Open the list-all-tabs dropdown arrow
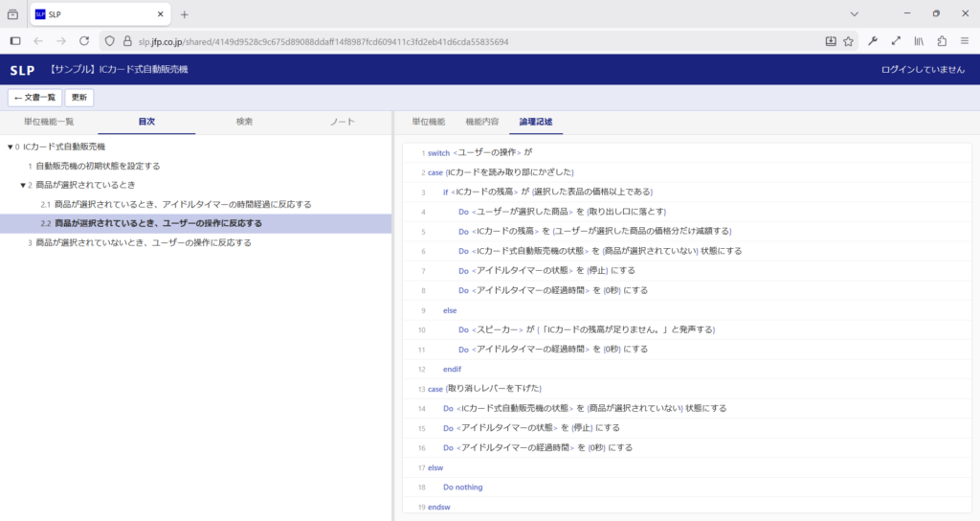980x521 pixels. [x=854, y=14]
